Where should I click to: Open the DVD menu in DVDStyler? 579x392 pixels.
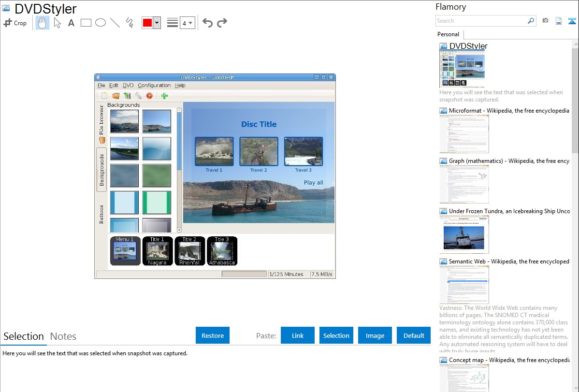tap(128, 86)
